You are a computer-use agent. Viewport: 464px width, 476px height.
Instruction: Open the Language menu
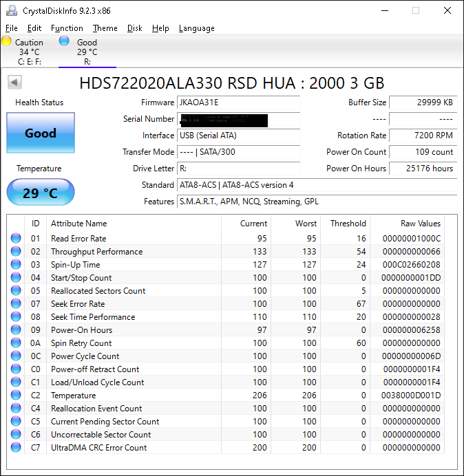pos(197,28)
